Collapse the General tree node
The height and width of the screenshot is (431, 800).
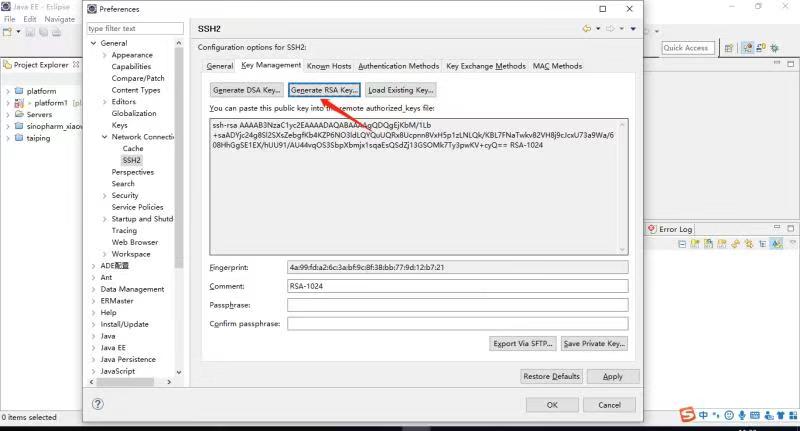point(93,43)
